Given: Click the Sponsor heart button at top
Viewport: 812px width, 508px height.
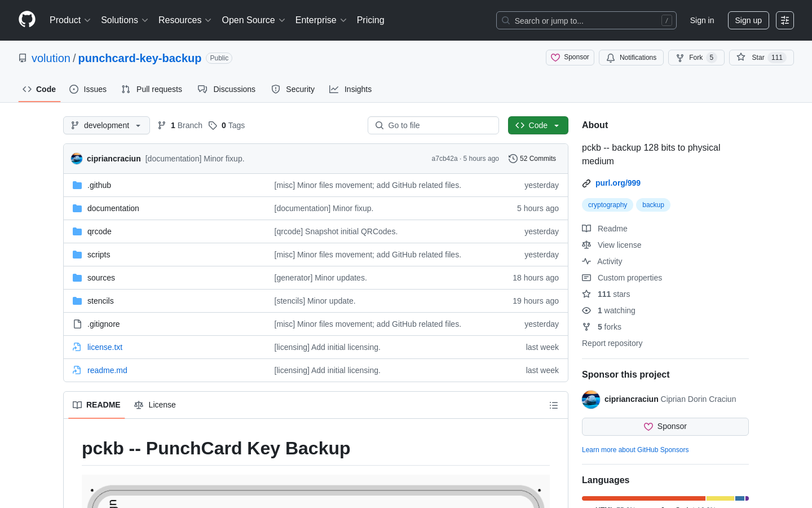Looking at the screenshot, I should tap(570, 58).
